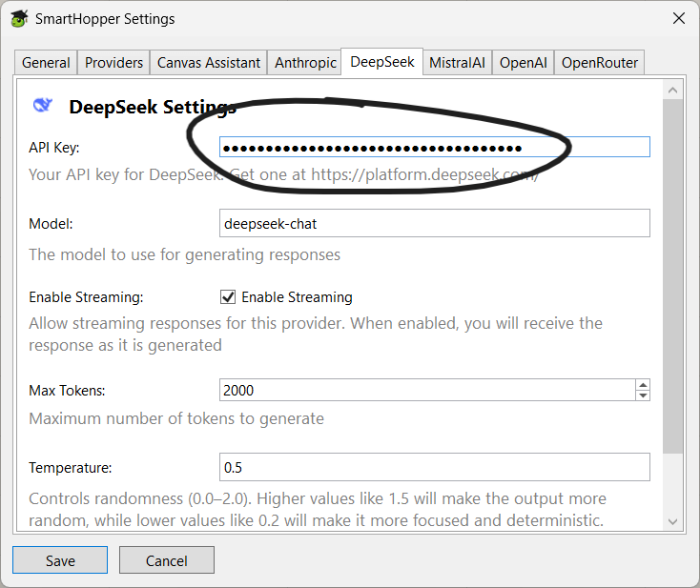The width and height of the screenshot is (700, 588).
Task: Click the Temperature field showing 0.5
Action: [434, 467]
